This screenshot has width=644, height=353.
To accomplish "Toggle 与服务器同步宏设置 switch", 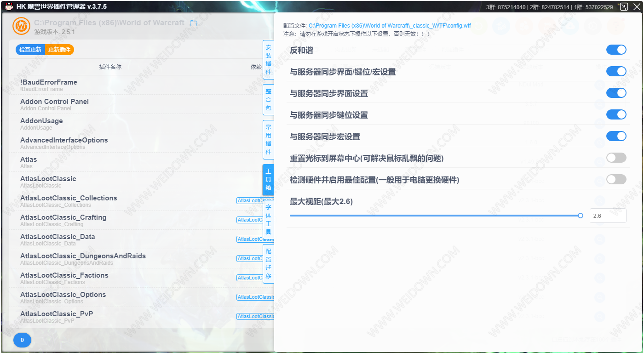I will [x=616, y=136].
